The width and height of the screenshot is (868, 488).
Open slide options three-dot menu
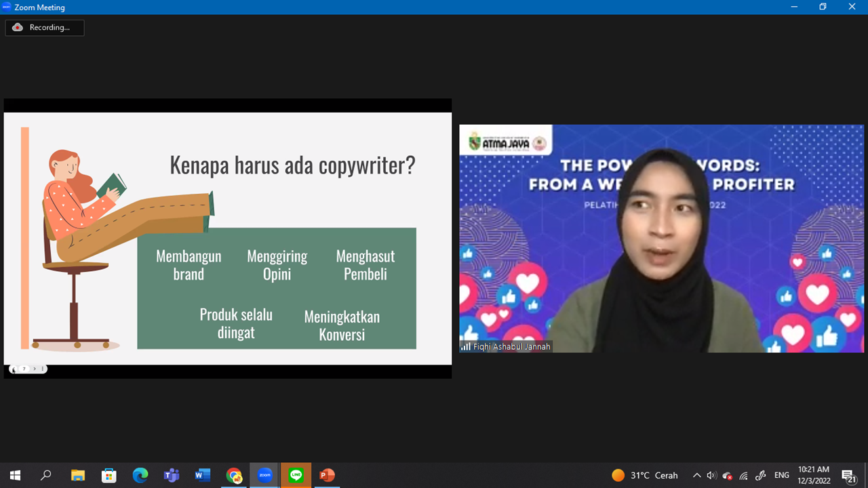(x=43, y=369)
